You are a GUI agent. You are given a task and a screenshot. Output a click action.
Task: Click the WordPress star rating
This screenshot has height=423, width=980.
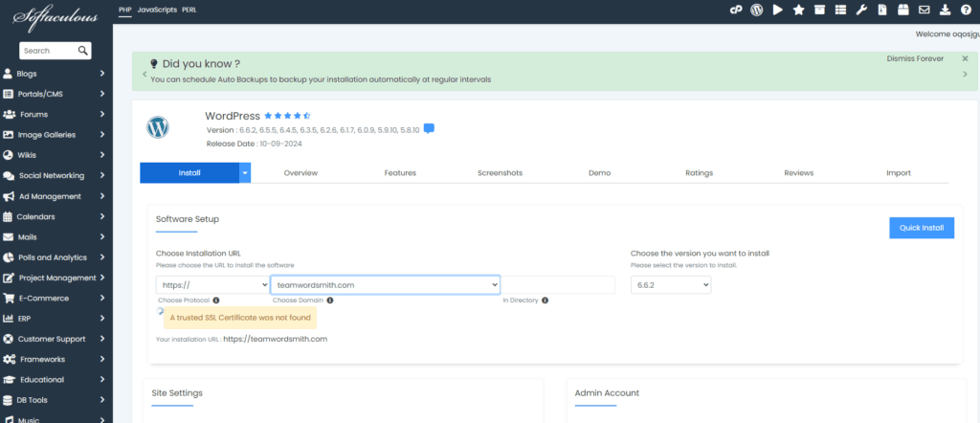pyautogui.click(x=287, y=116)
